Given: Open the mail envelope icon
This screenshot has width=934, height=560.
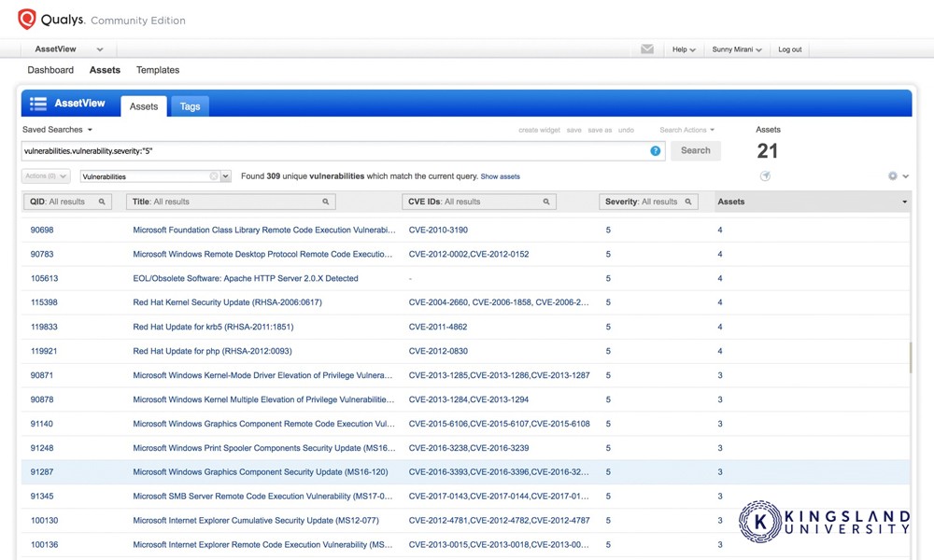Looking at the screenshot, I should (647, 49).
